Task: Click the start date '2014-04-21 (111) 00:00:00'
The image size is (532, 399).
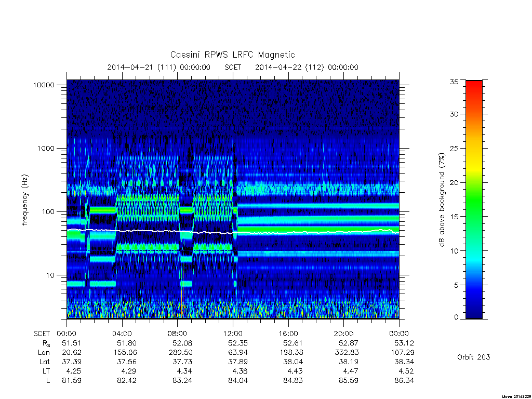Action: [x=159, y=67]
